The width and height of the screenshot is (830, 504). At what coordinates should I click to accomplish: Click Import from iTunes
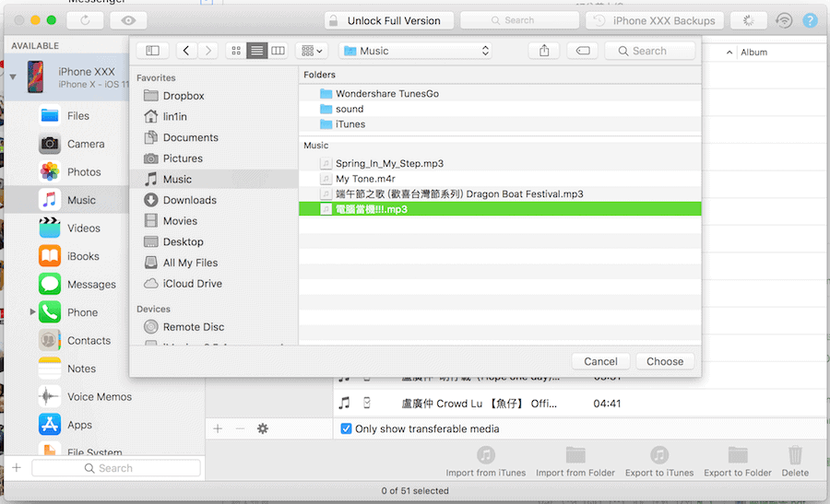pos(485,462)
